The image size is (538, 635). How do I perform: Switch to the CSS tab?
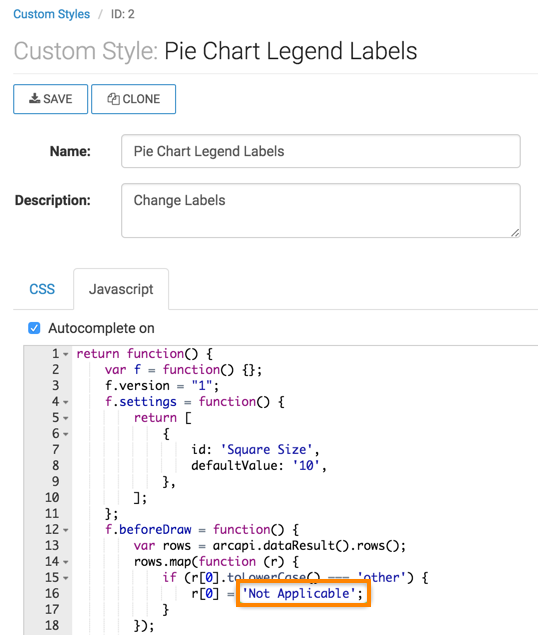42,289
